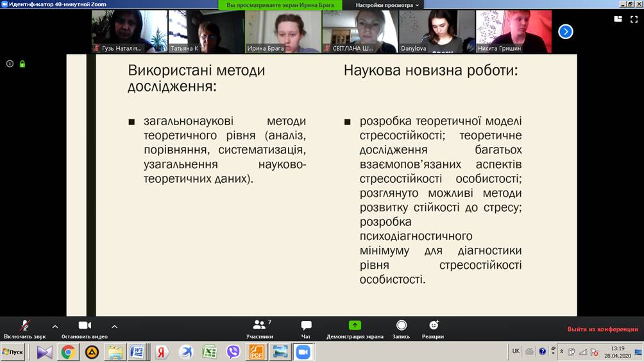Image resolution: width=644 pixels, height=362 pixels.
Task: Open Viber from the taskbar
Action: [233, 352]
